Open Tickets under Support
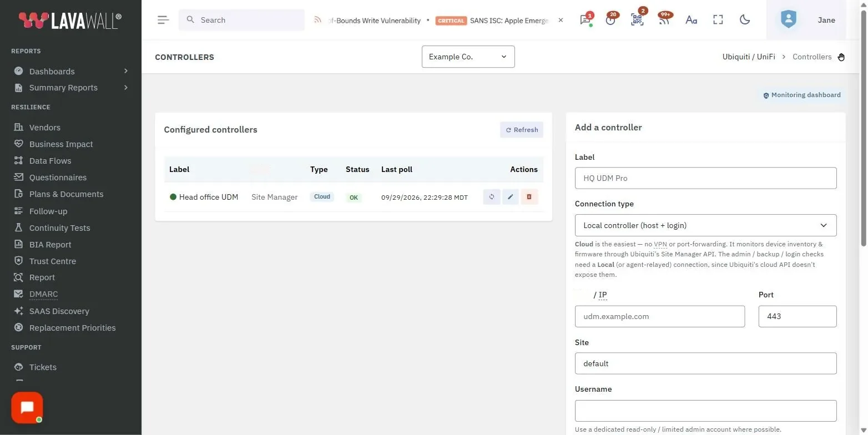 coord(43,367)
